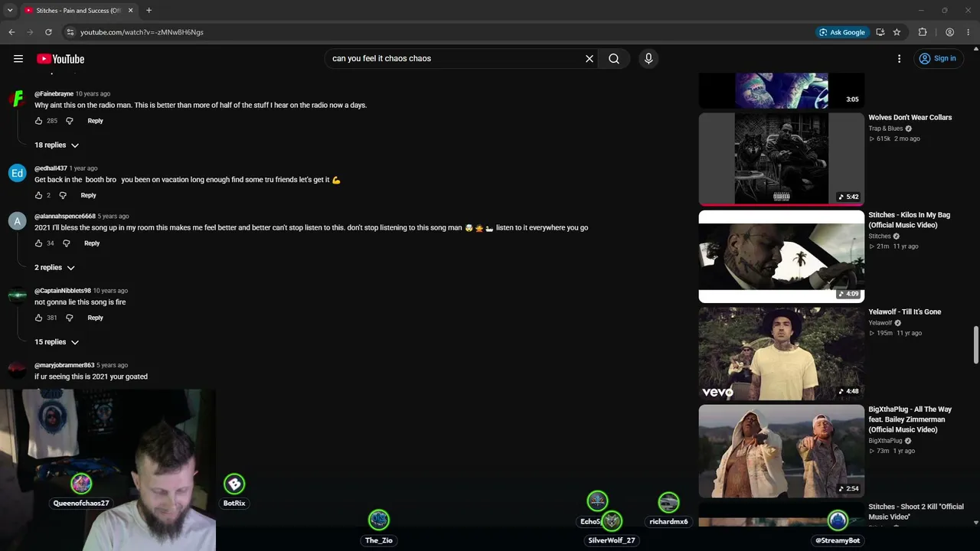Click Stitches - Kilos In My Bag title
Screen dimensions: 980x551
pos(909,220)
